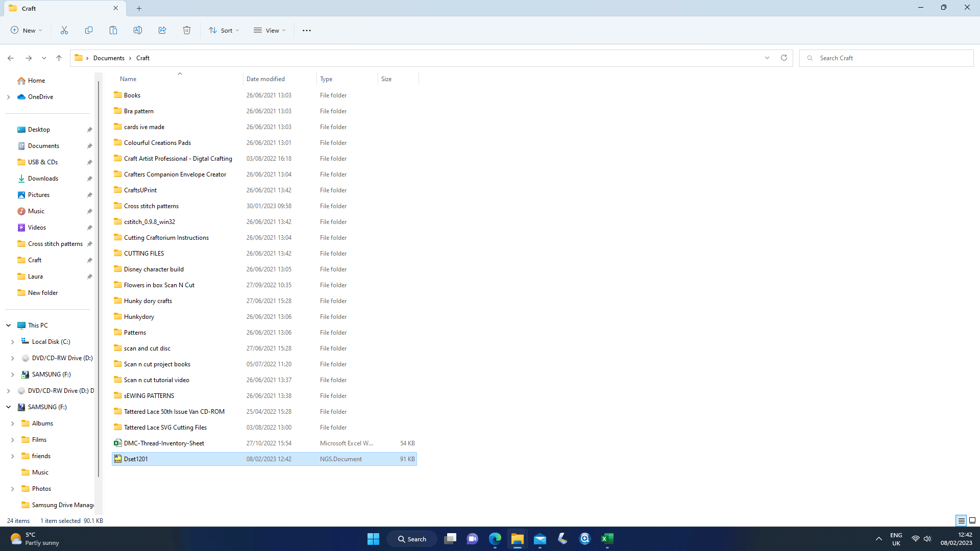Viewport: 980px width, 551px height.
Task: Switch to details view toggle in status bar
Action: coord(961,520)
